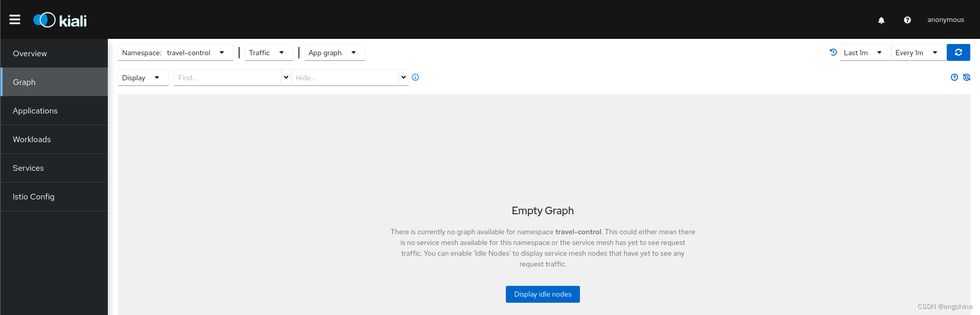This screenshot has width=980, height=315.
Task: Expand the Find presets dropdown arrow
Action: 286,78
